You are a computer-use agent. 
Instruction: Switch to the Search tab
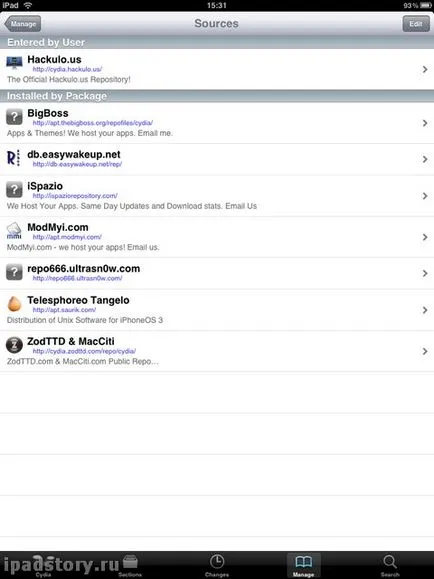[x=390, y=565]
